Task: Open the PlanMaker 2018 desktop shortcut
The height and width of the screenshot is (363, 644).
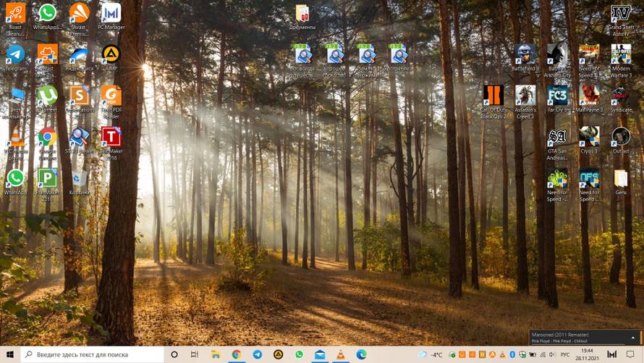Action: [x=48, y=185]
